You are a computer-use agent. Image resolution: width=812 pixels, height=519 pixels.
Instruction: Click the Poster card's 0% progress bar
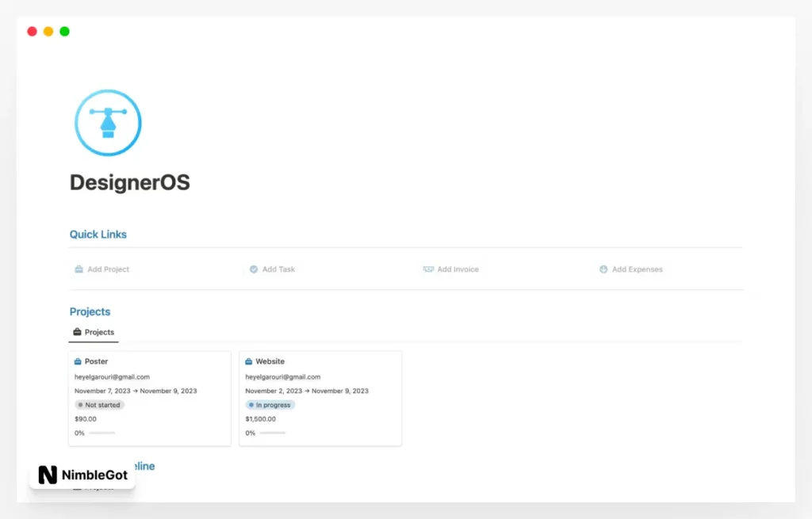coord(101,433)
